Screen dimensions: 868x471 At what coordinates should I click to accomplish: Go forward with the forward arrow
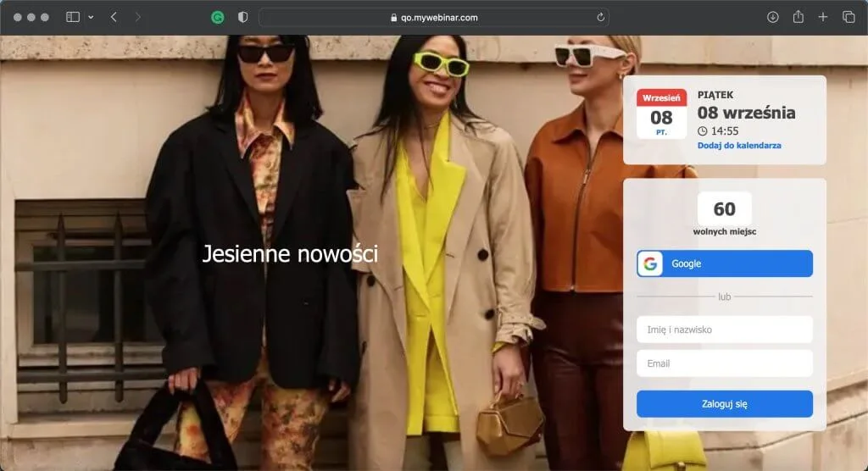138,17
